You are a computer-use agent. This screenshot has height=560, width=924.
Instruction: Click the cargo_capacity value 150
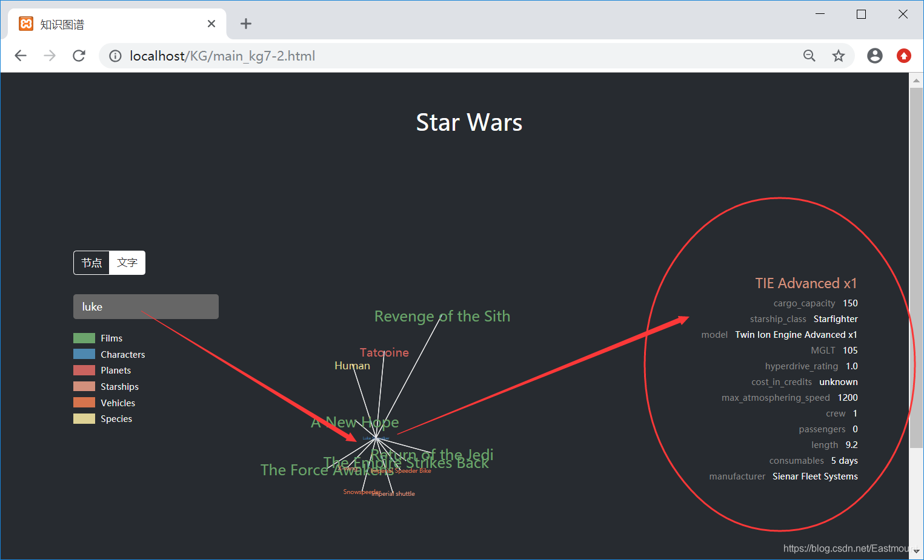click(850, 303)
